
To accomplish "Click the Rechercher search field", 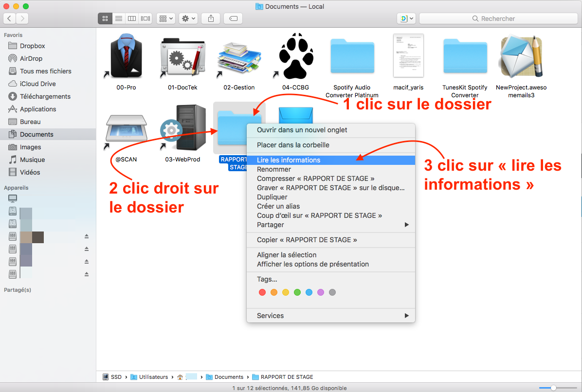I will coord(498,18).
